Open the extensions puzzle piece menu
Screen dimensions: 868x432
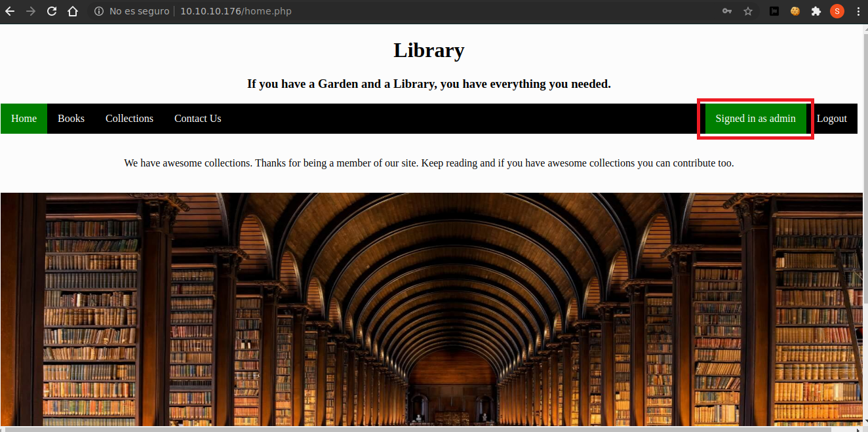click(x=816, y=11)
